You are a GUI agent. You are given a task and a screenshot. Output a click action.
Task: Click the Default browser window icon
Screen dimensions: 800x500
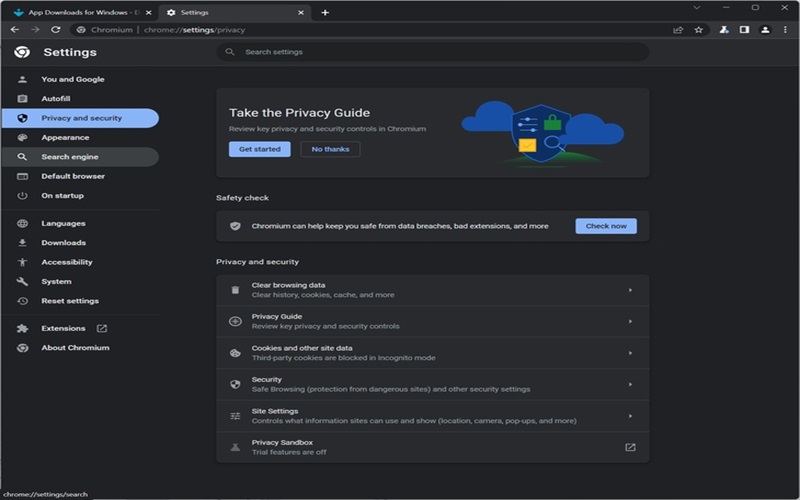click(x=22, y=176)
